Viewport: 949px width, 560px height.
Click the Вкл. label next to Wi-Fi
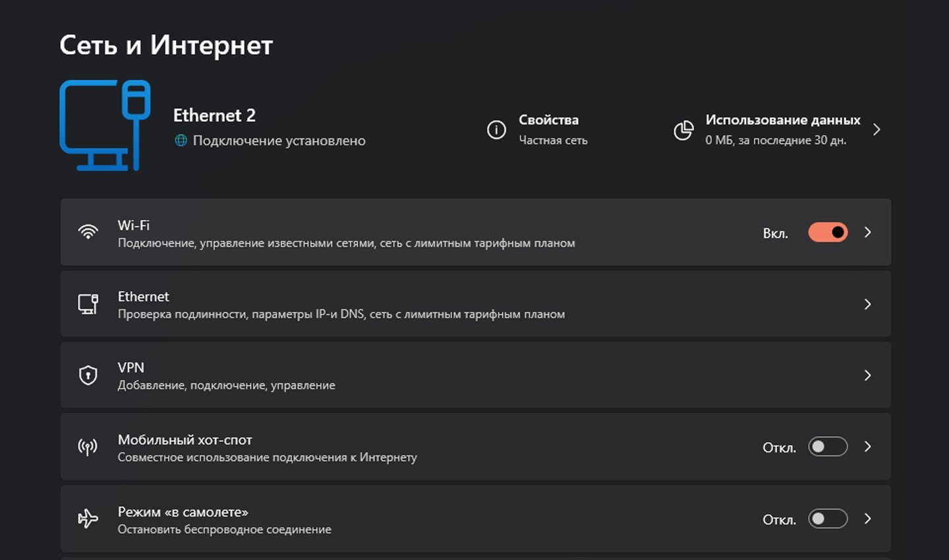pyautogui.click(x=776, y=233)
